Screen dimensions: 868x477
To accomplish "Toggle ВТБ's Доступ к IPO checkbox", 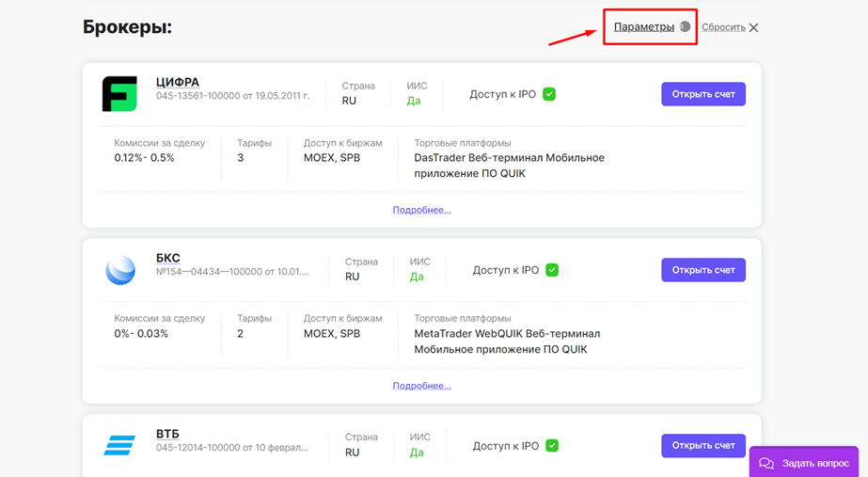I will click(x=552, y=445).
